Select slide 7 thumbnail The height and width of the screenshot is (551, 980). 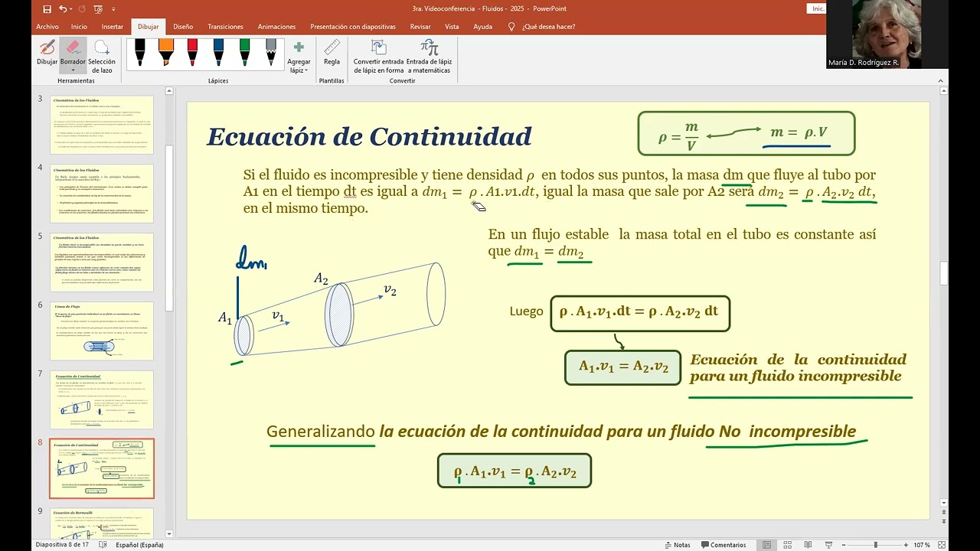click(x=102, y=399)
